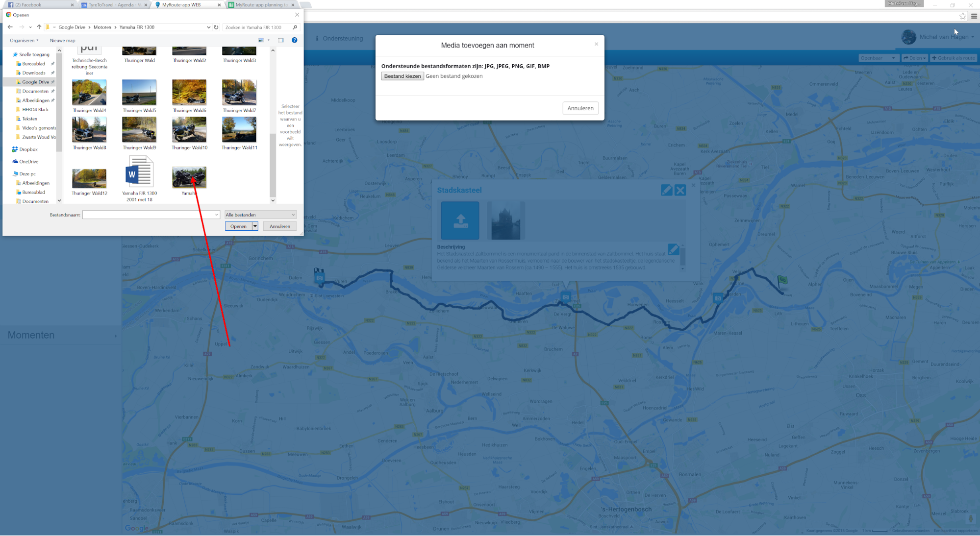The image size is (980, 536).
Task: Open the Organiseren dropdown menu
Action: 24,40
